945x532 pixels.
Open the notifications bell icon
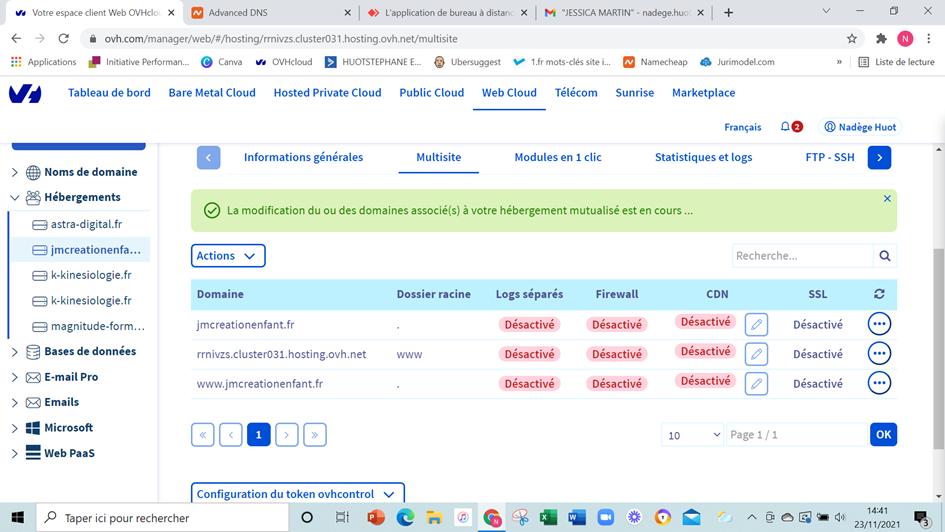click(x=785, y=127)
